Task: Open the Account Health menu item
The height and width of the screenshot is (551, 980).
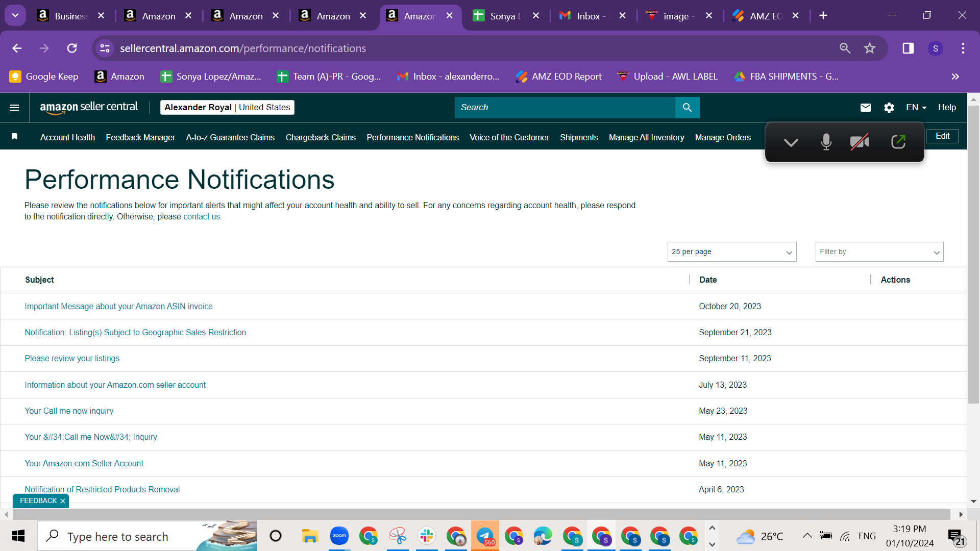Action: coord(67,137)
